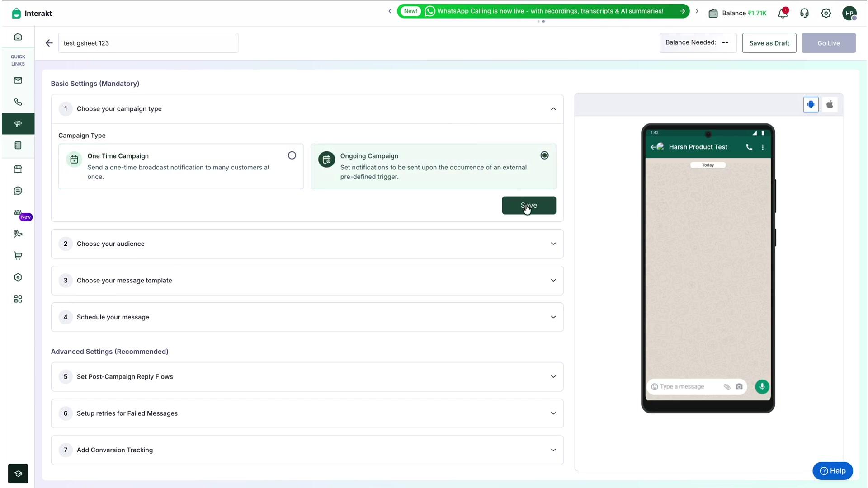
Task: Open the contacts book icon in sidebar
Action: 18,145
